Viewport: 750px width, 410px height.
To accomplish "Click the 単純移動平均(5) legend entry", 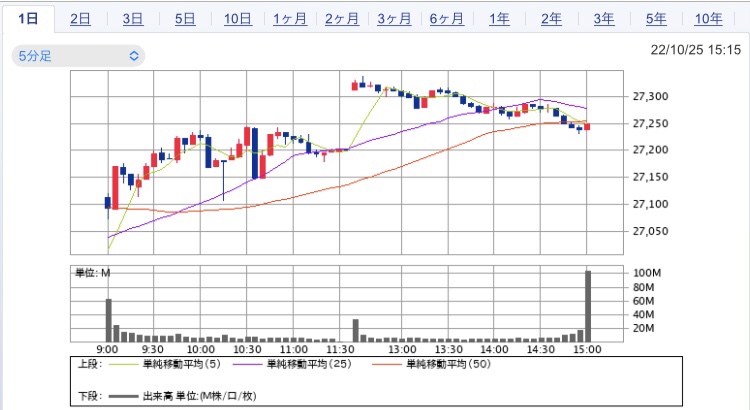I will 182,364.
